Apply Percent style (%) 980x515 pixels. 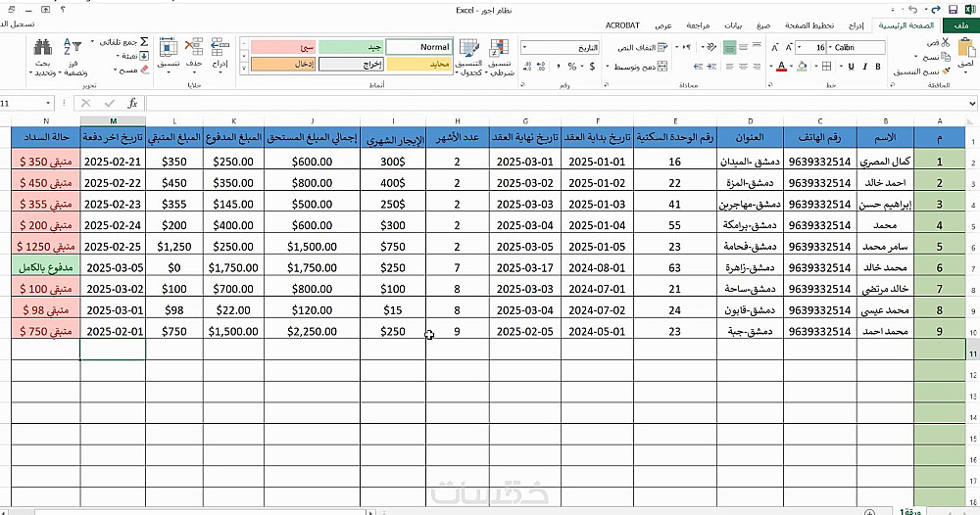(x=572, y=67)
